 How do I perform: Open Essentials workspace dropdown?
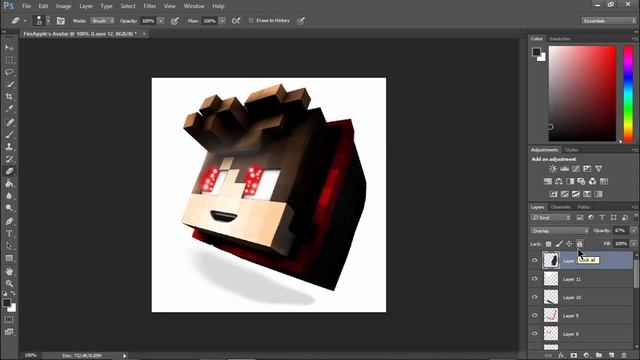[609, 20]
